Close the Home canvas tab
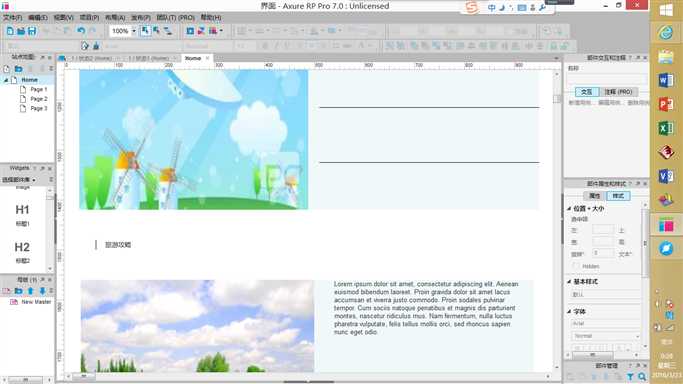Image resolution: width=683 pixels, height=384 pixels. 208,58
